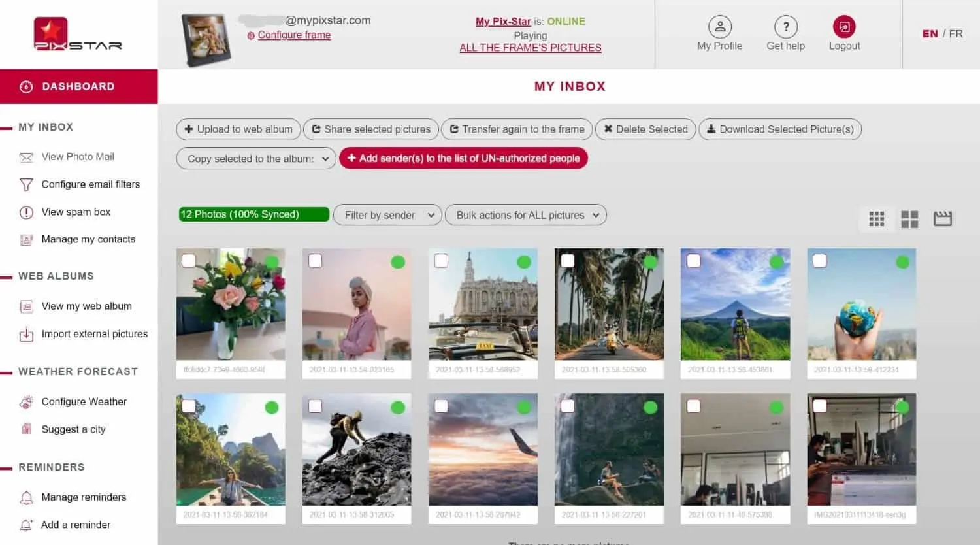The image size is (980, 545).
Task: Check the airplane wing sunset photo
Action: tap(441, 406)
